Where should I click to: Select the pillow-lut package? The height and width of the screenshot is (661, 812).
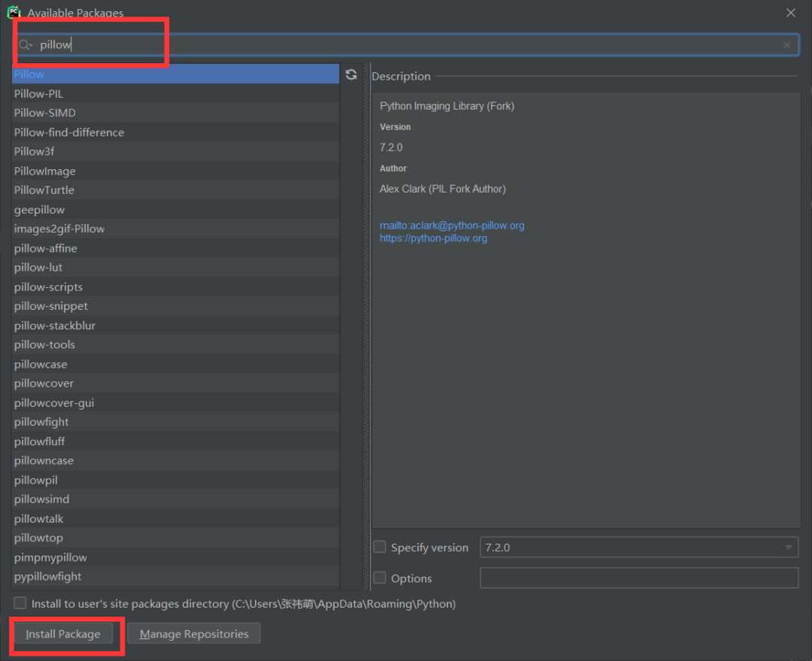click(175, 267)
